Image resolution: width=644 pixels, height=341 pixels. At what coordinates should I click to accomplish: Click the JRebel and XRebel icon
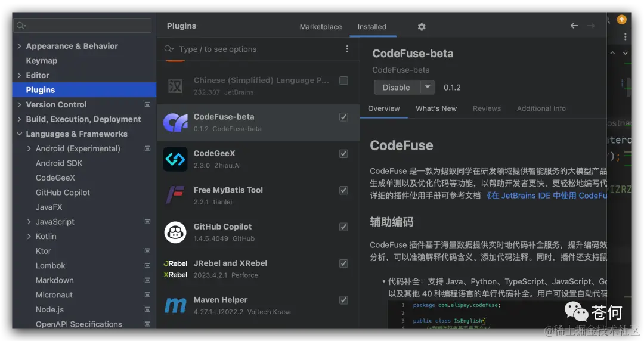[175, 269]
